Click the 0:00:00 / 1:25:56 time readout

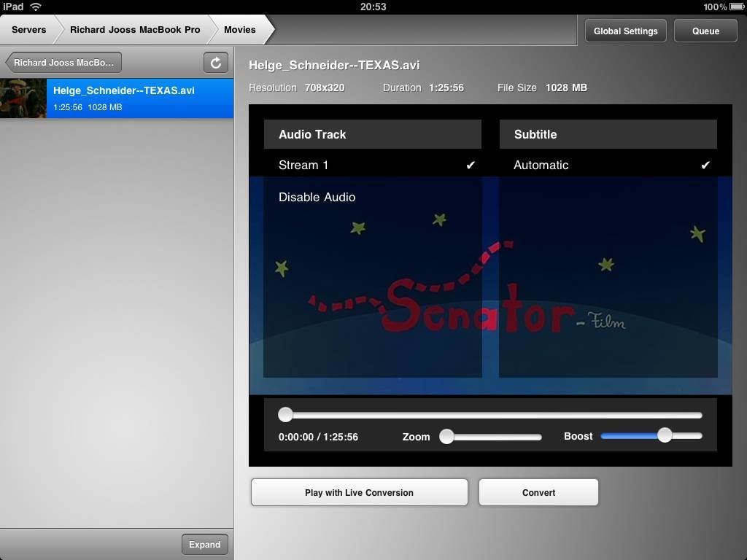point(318,437)
